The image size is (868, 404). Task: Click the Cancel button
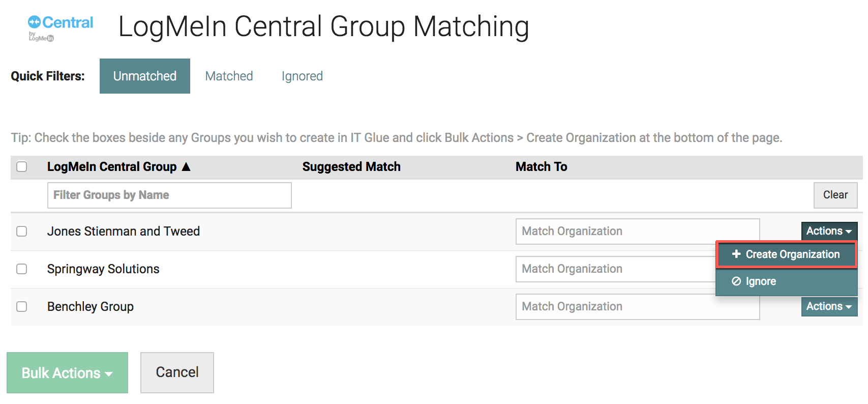[x=176, y=372]
